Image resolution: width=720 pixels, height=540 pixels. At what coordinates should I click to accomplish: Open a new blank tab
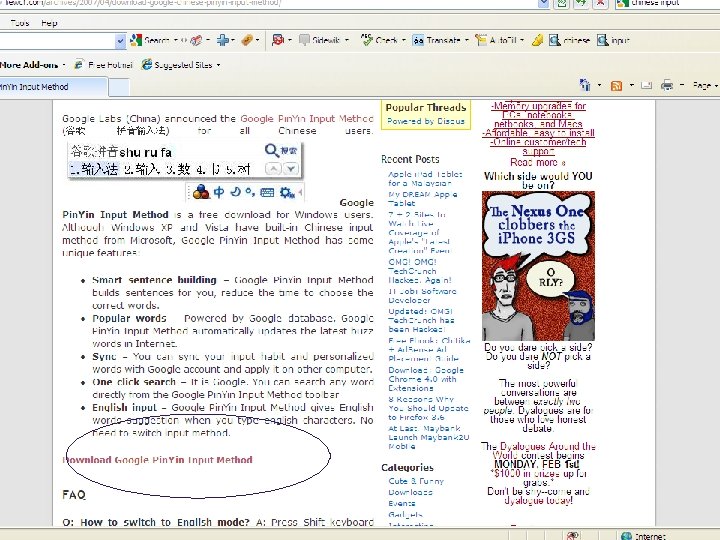(119, 87)
